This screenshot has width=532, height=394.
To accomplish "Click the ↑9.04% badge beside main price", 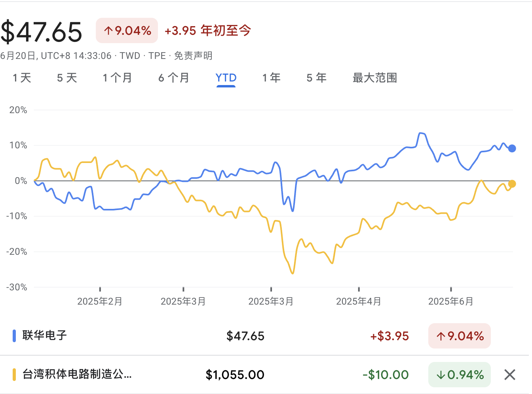I will click(127, 30).
